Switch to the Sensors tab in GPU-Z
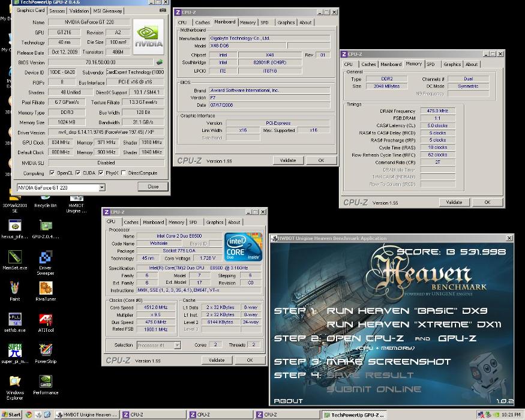The image size is (525, 420). coord(57,11)
